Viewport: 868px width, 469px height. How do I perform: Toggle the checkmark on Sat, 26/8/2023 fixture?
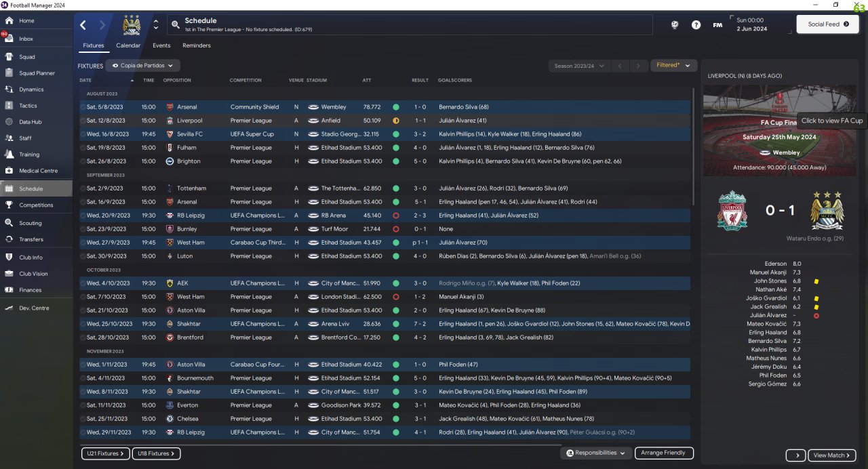click(x=83, y=161)
